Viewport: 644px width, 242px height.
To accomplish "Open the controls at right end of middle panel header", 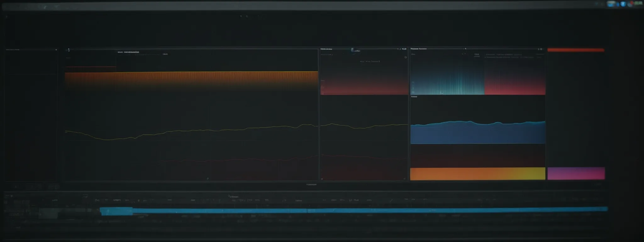I will pyautogui.click(x=402, y=49).
